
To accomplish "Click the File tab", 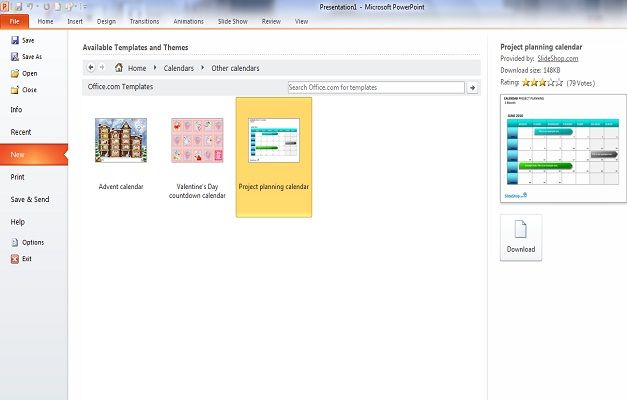I will point(14,22).
